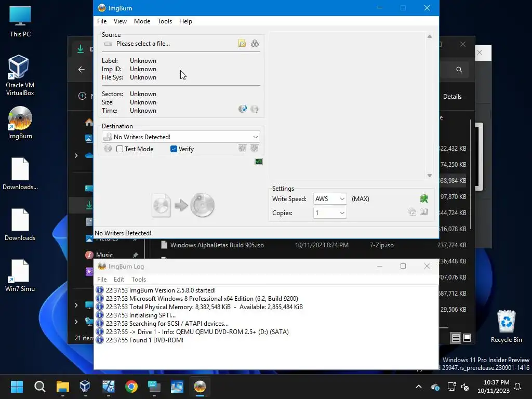This screenshot has width=532, height=399.
Task: Open the Edit menu in ImgBurn Log
Action: (119, 279)
